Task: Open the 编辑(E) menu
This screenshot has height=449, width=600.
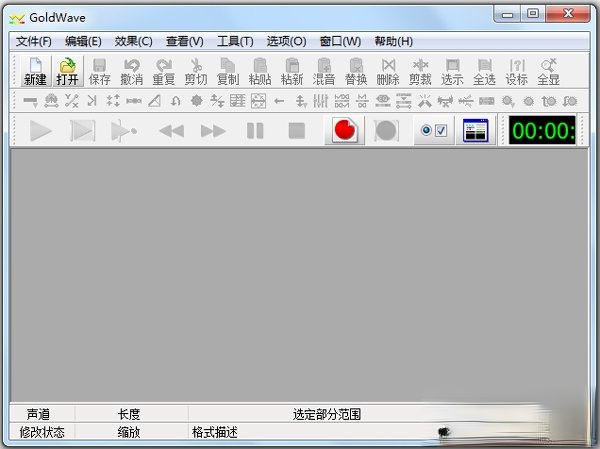Action: click(83, 41)
